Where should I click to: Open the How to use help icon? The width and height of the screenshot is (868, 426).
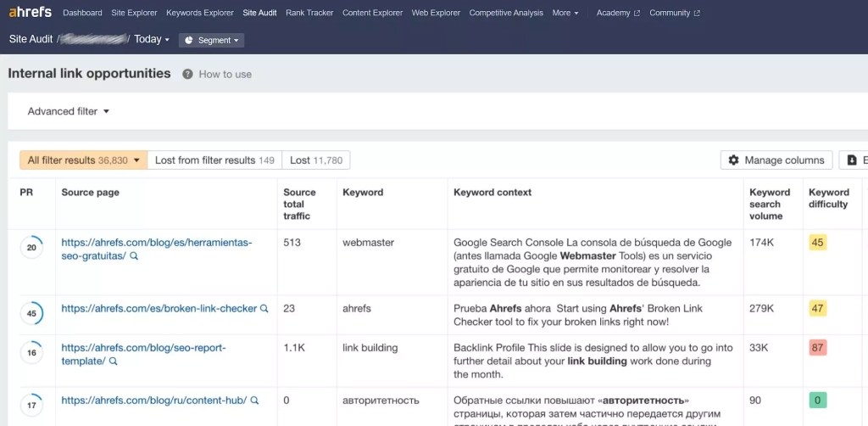point(187,74)
